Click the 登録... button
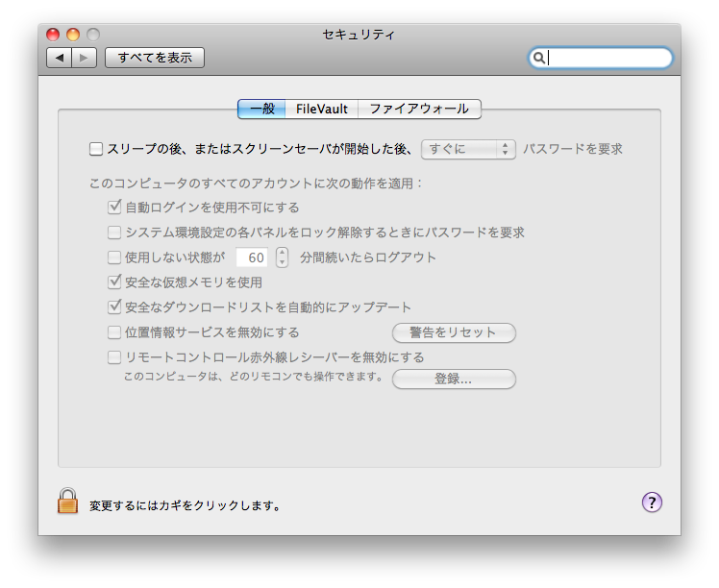The height and width of the screenshot is (588, 719). [x=454, y=379]
